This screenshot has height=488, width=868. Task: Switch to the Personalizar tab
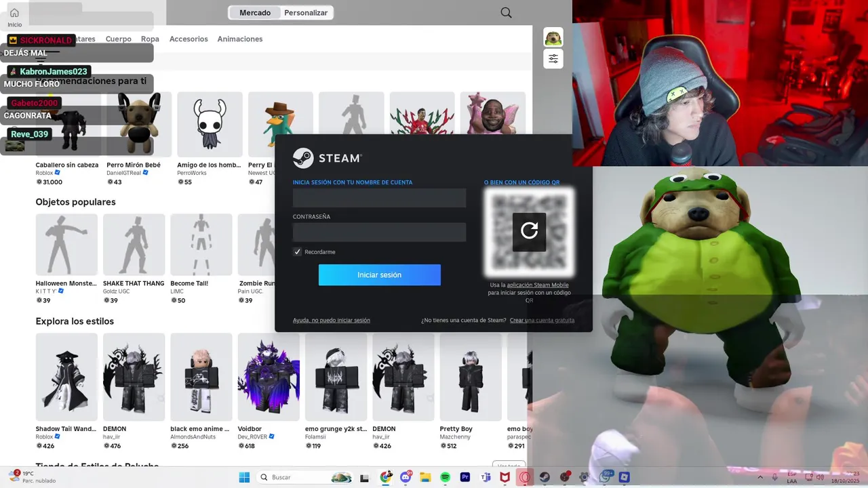click(306, 13)
